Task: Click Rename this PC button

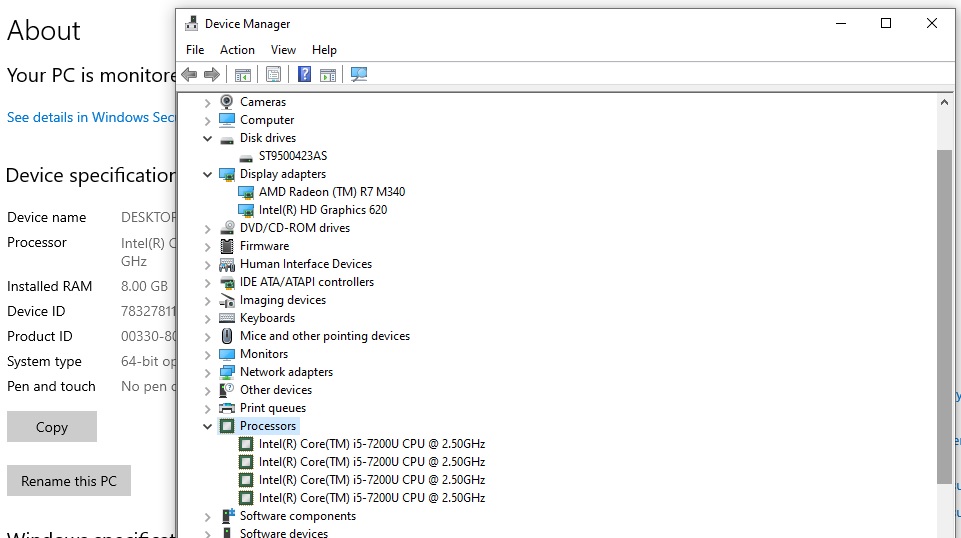Action: tap(69, 480)
